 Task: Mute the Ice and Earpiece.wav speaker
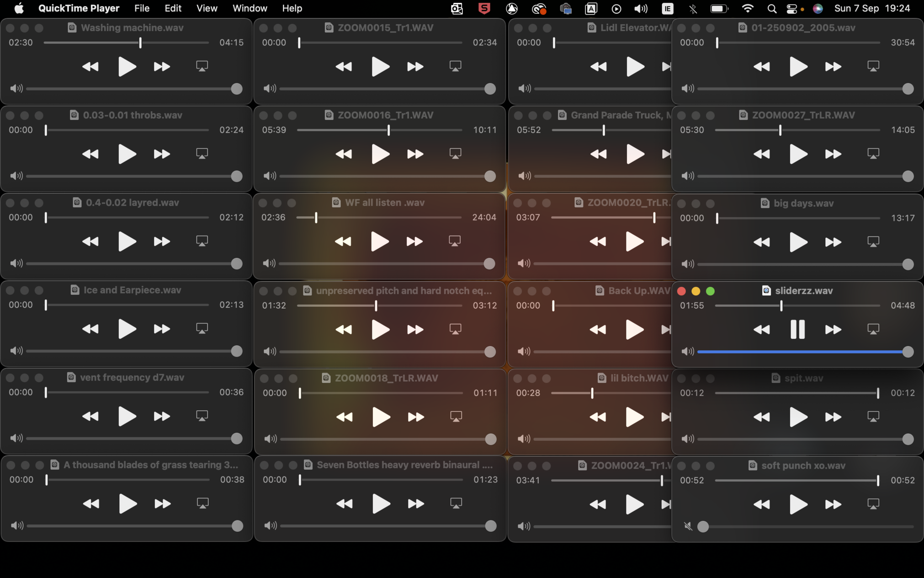[16, 351]
